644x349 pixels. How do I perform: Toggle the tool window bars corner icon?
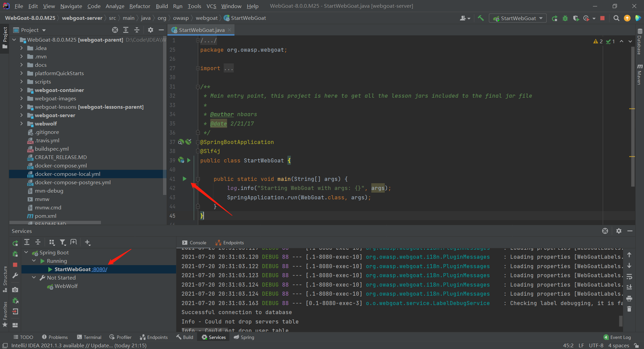[x=5, y=346]
